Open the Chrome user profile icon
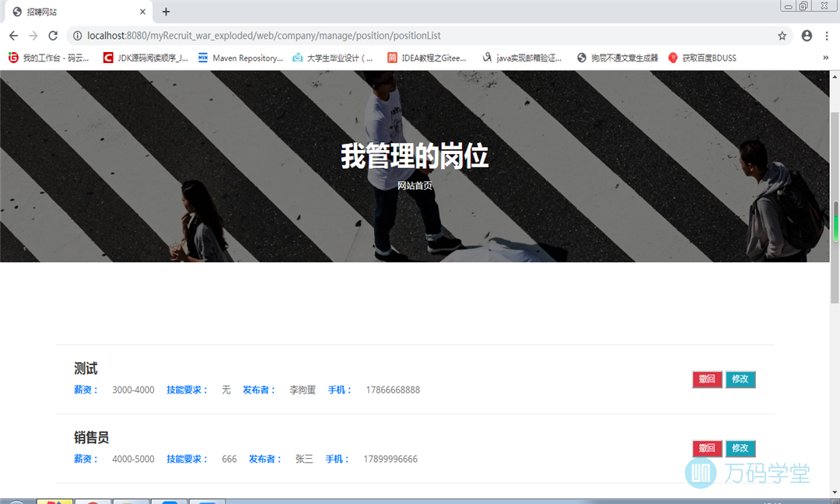The width and height of the screenshot is (840, 504). click(807, 36)
